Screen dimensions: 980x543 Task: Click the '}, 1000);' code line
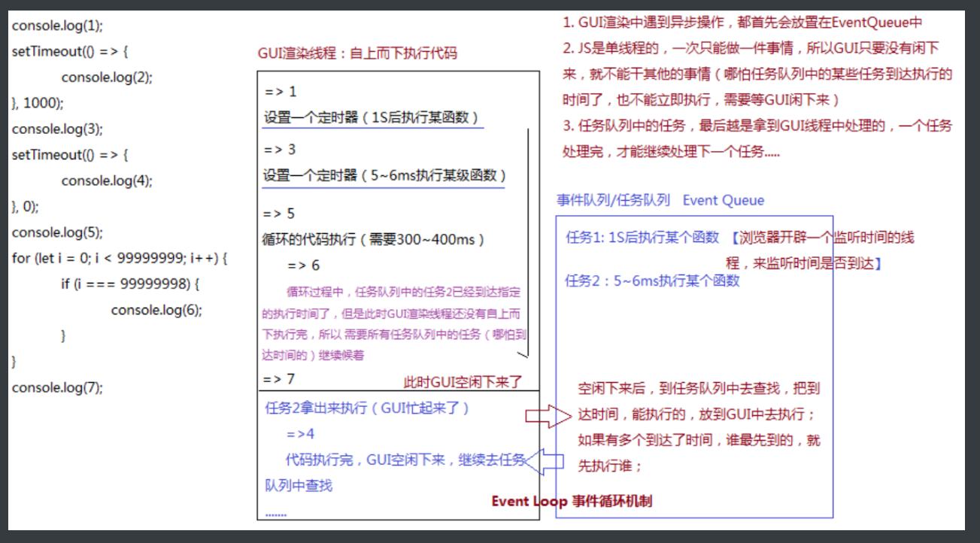click(38, 103)
